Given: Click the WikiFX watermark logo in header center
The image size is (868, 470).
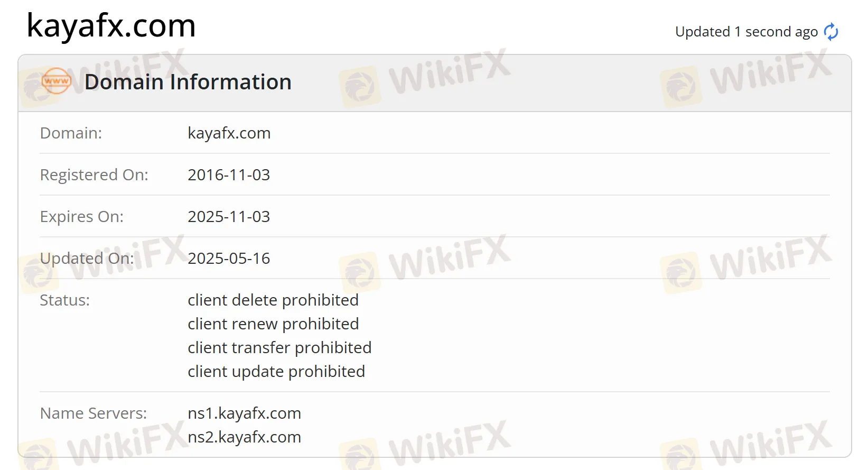Looking at the screenshot, I should pos(425,78).
